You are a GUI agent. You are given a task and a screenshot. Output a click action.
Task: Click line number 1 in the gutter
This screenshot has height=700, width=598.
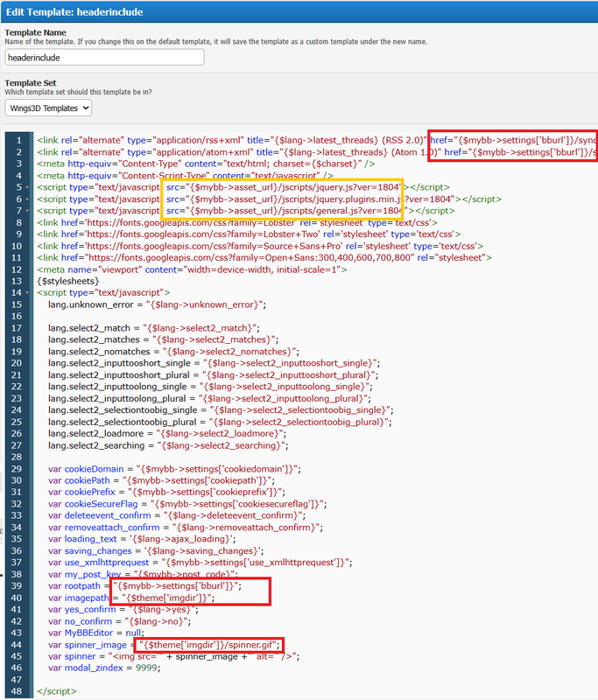[18, 140]
